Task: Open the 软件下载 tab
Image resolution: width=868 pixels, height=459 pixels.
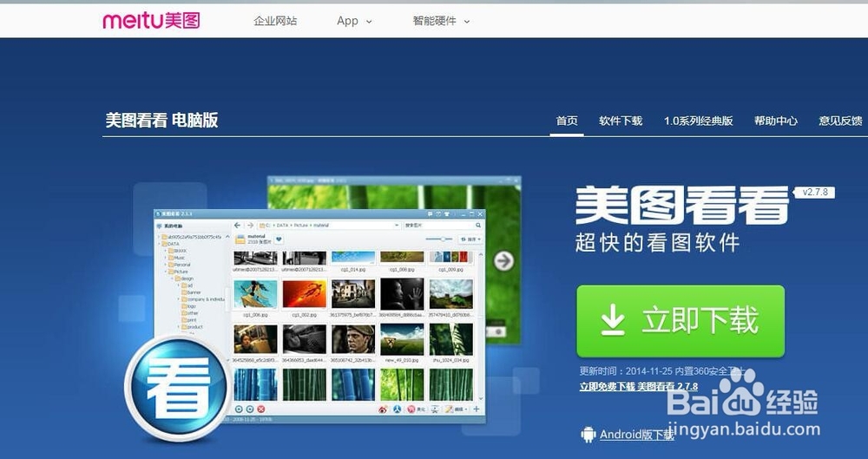Action: pyautogui.click(x=621, y=121)
